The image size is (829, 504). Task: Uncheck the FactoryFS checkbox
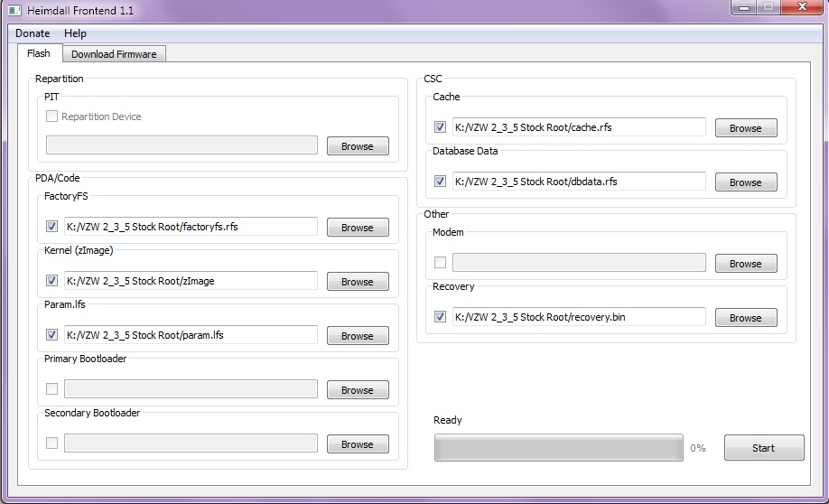(51, 227)
